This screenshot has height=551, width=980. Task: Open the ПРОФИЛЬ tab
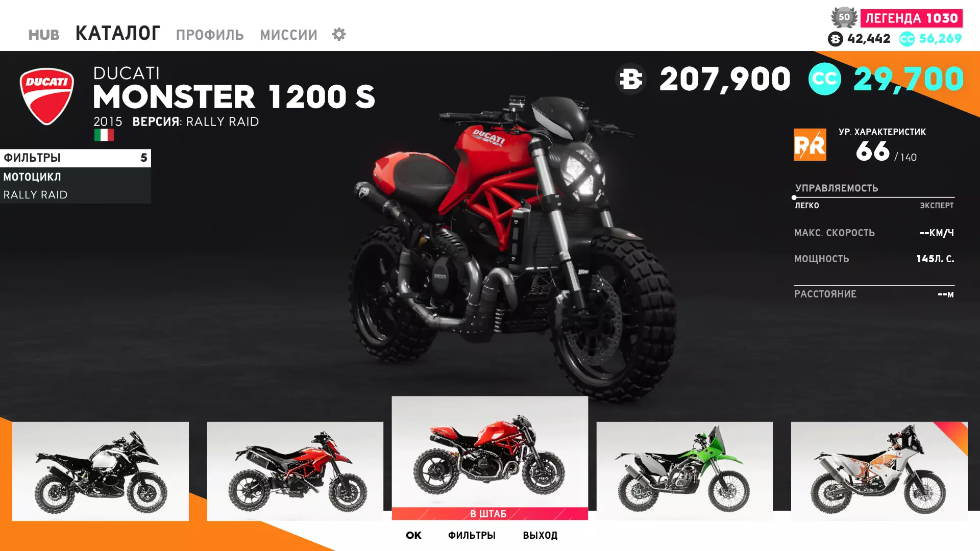click(x=210, y=35)
